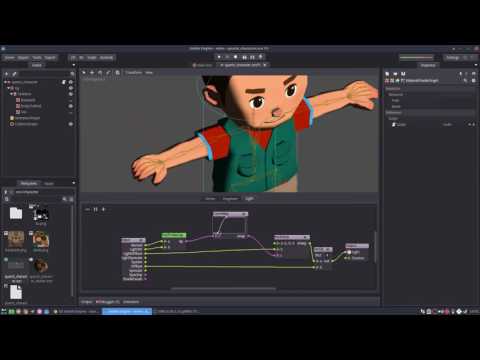The width and height of the screenshot is (480, 360).
Task: Click the Select mode arrow tool
Action: 84,72
